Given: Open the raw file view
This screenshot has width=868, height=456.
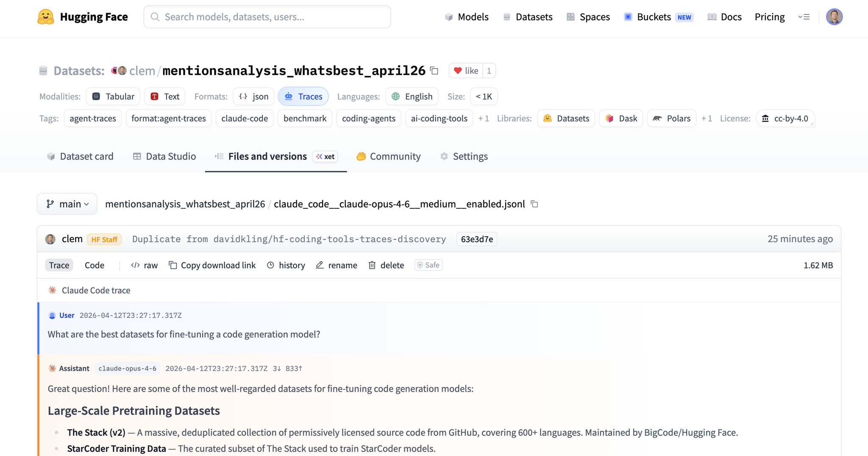Looking at the screenshot, I should click(x=145, y=265).
